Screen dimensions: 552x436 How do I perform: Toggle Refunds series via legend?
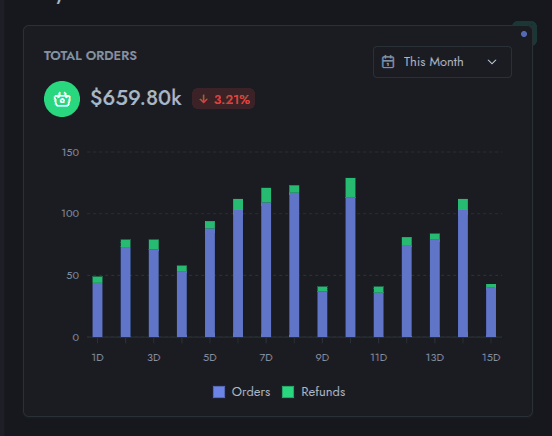(314, 392)
